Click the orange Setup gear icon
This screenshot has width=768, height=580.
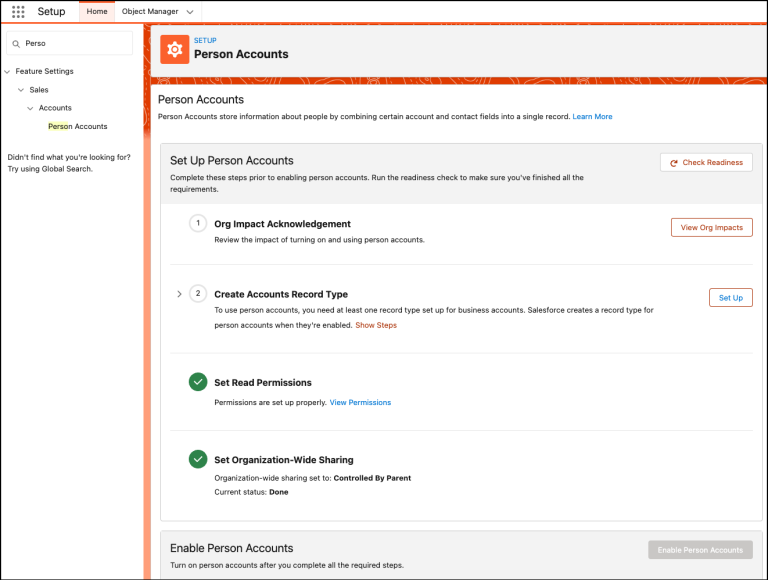point(174,49)
